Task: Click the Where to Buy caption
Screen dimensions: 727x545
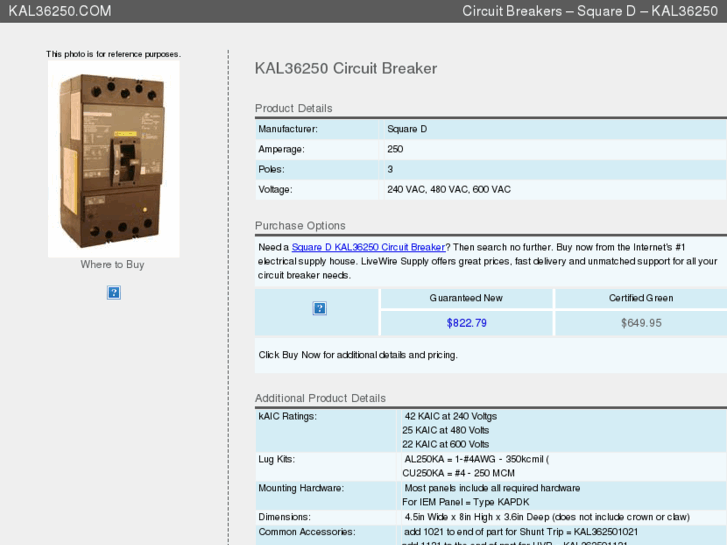Action: tap(112, 264)
